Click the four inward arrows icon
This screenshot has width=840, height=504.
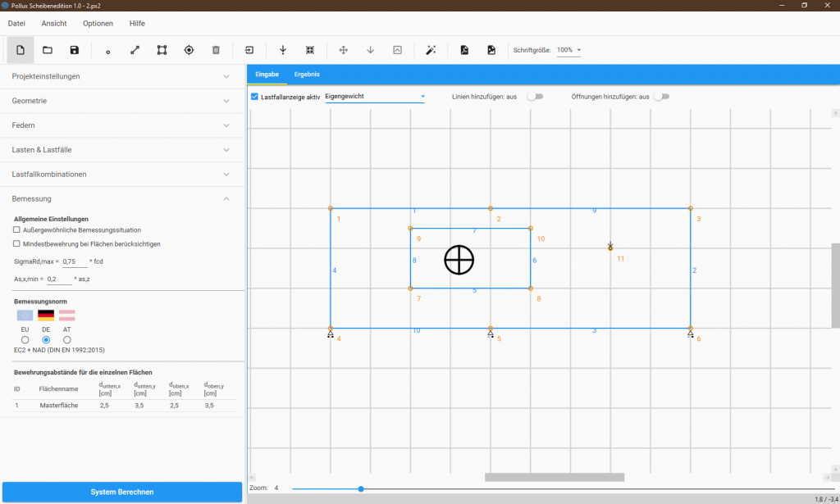(309, 50)
